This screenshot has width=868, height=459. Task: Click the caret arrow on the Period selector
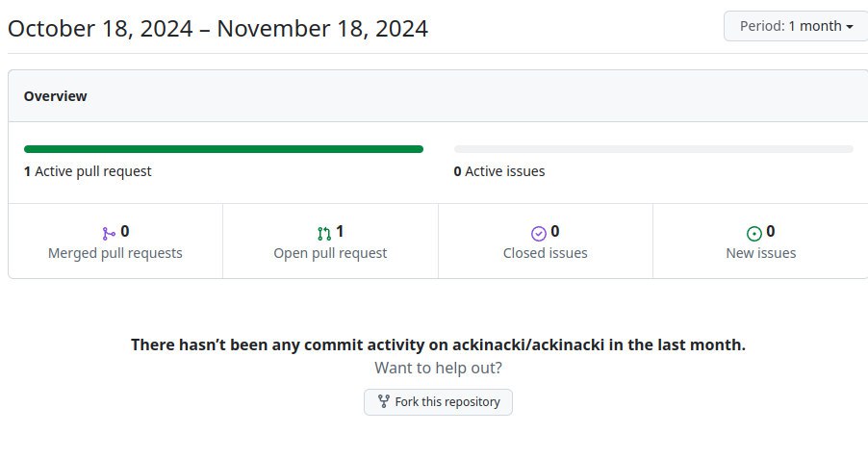coord(850,27)
